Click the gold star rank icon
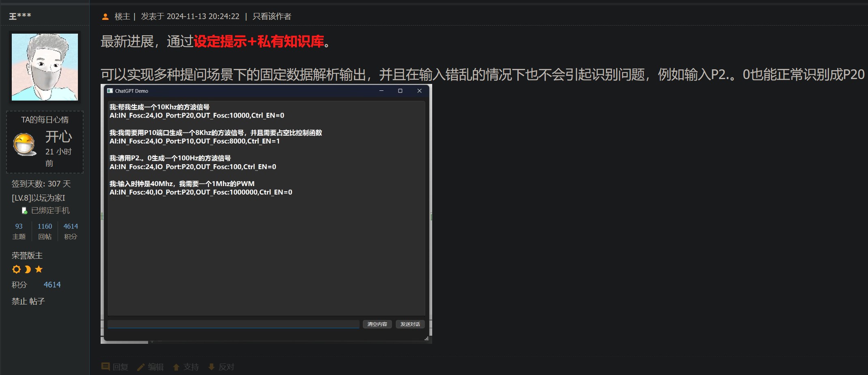The image size is (868, 375). [x=39, y=269]
